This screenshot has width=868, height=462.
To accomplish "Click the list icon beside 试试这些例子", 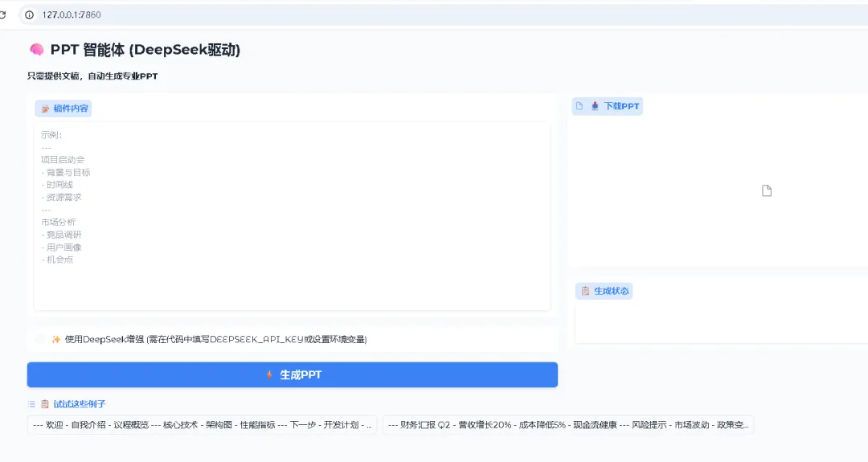I will coord(31,404).
